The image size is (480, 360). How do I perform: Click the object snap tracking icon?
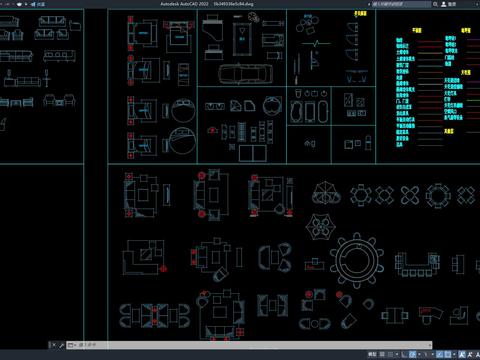pos(440,354)
